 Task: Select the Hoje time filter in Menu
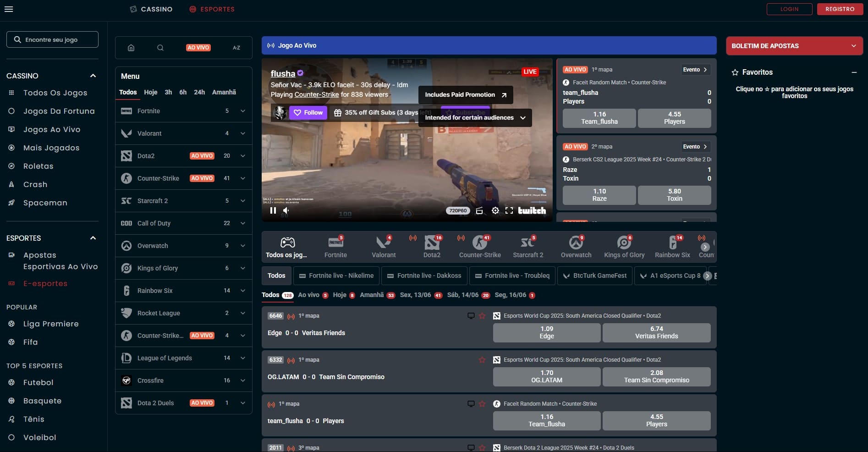pos(151,92)
